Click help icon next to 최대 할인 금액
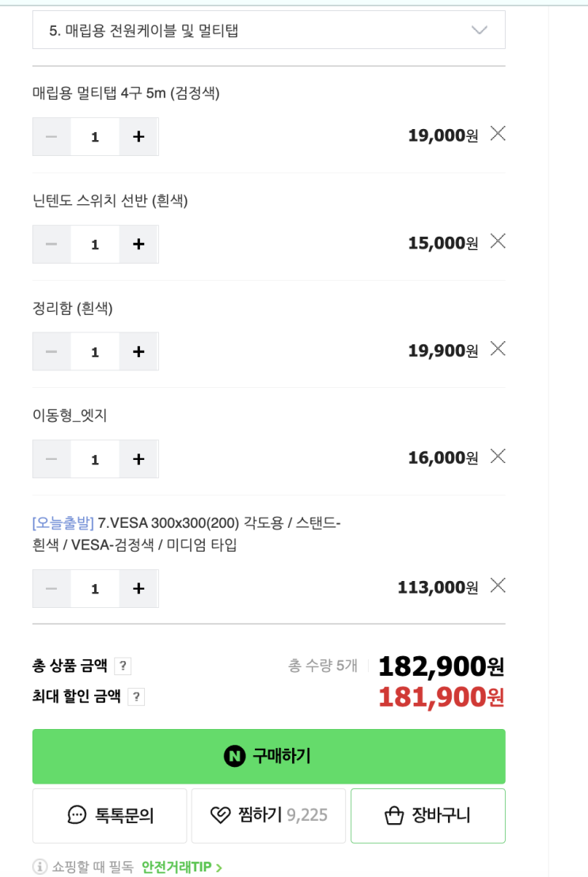The image size is (588, 877). [136, 697]
